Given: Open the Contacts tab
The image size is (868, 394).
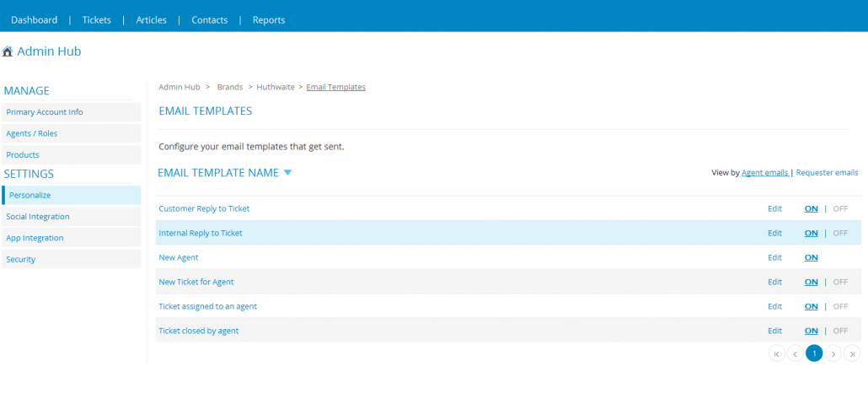Looking at the screenshot, I should (210, 20).
